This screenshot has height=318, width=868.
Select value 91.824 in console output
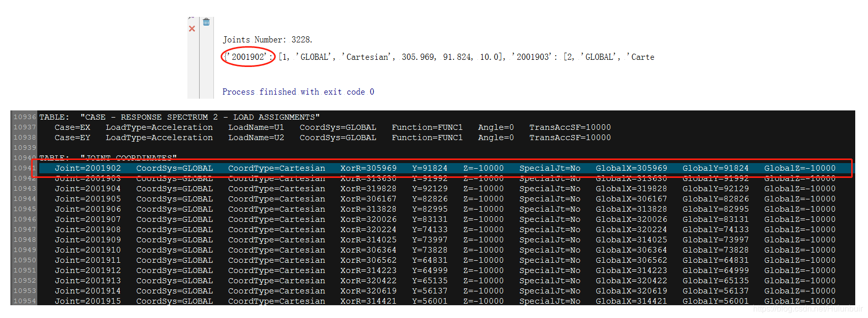point(456,57)
